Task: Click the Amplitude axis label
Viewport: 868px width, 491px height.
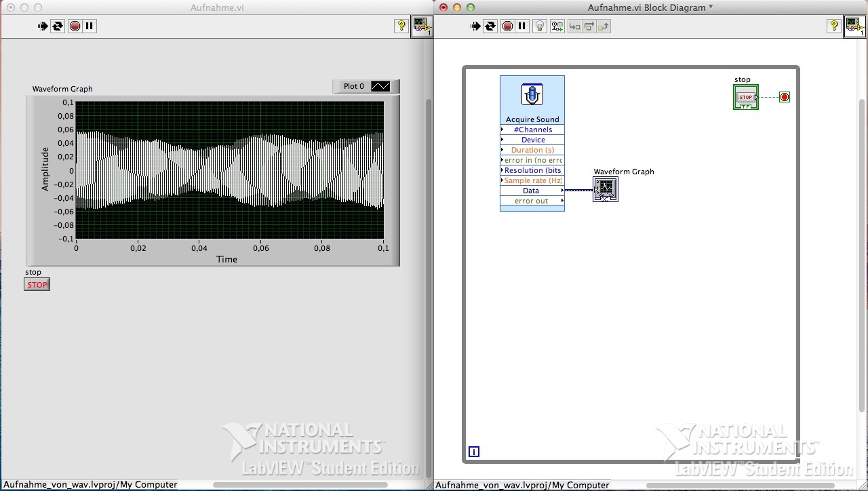Action: pos(45,169)
